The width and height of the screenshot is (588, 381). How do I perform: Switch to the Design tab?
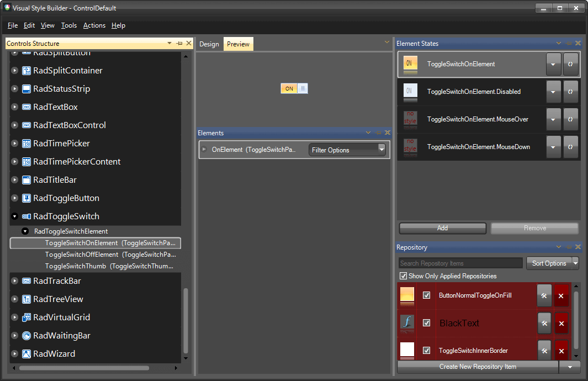point(209,43)
